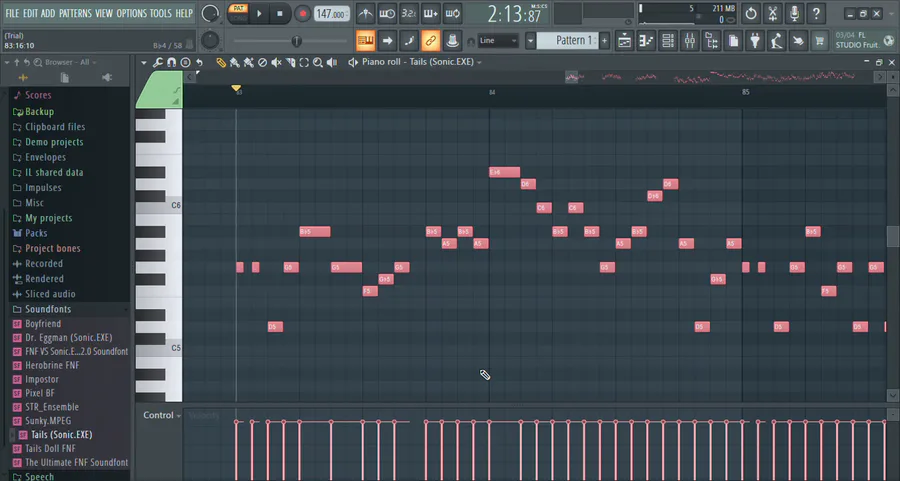Open the EDIT menu
The height and width of the screenshot is (481, 900).
click(x=30, y=13)
